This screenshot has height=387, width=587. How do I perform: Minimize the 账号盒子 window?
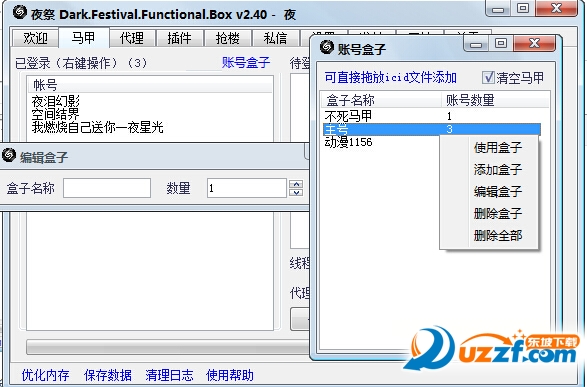coord(476,44)
